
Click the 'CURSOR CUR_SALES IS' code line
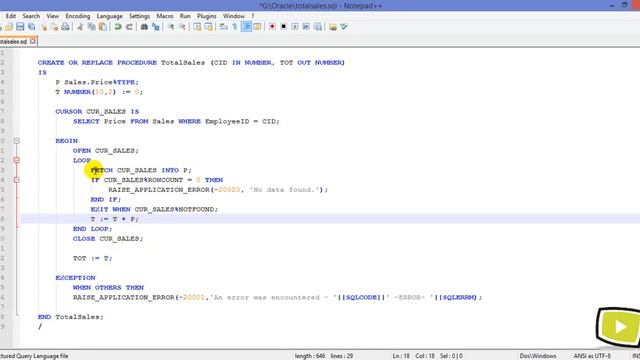pyautogui.click(x=97, y=111)
